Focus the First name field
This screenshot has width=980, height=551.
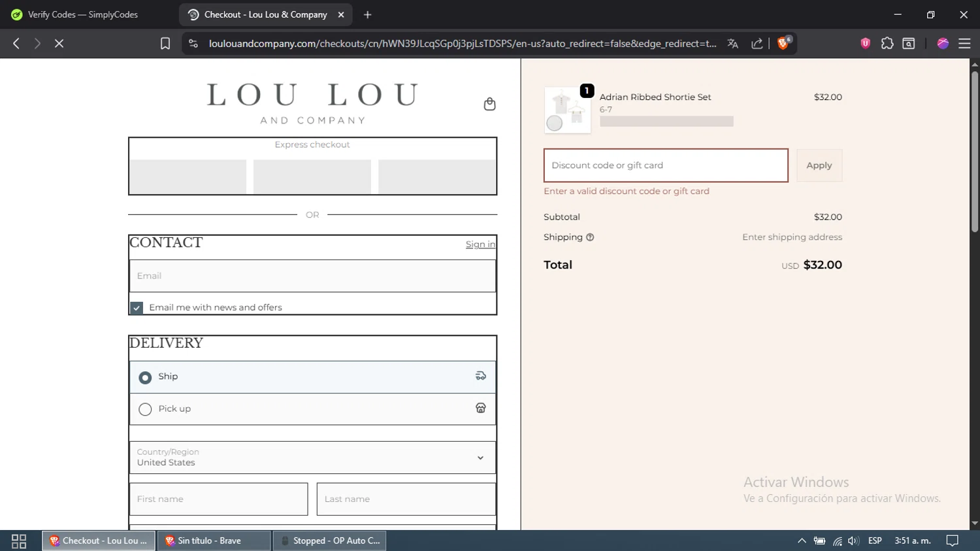click(x=219, y=499)
